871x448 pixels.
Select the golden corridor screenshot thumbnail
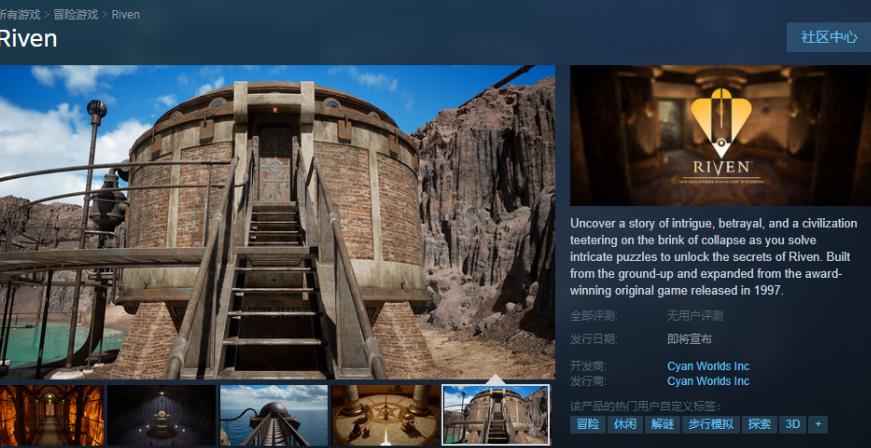tap(51, 415)
